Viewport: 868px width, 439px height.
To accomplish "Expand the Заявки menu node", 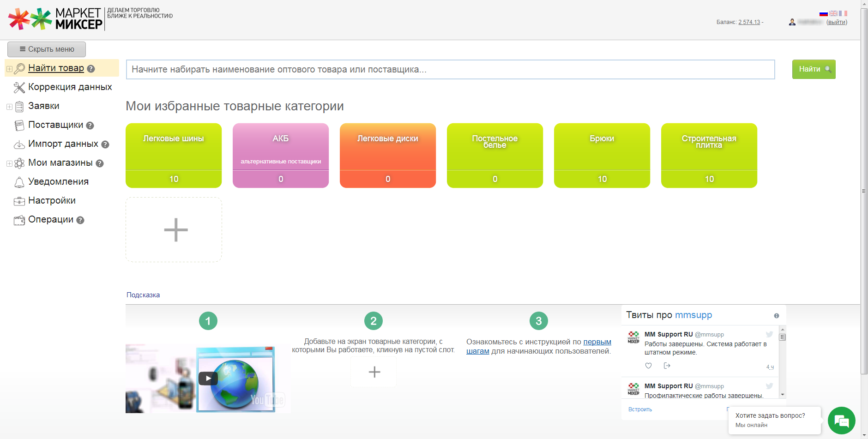I will (9, 107).
